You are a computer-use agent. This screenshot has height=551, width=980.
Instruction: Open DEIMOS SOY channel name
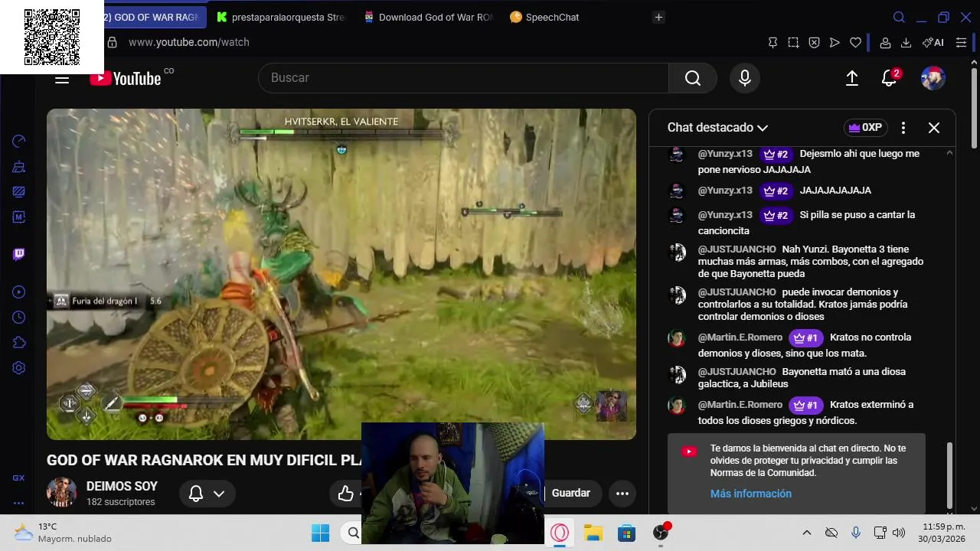tap(122, 486)
